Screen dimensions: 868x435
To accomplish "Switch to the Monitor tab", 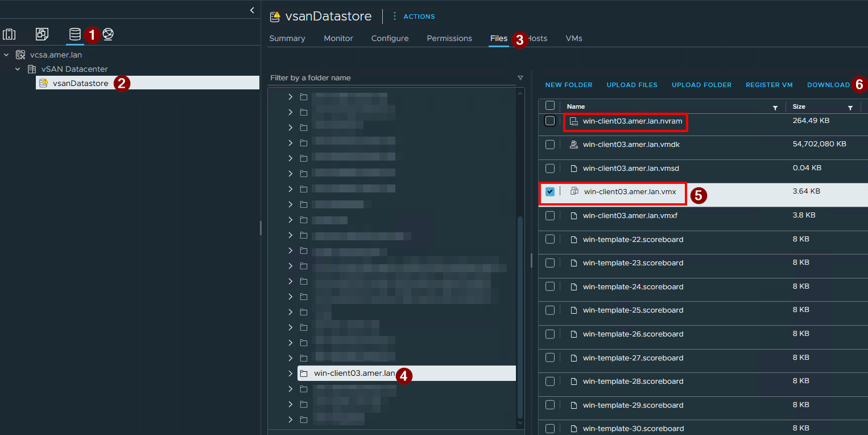I will [338, 38].
